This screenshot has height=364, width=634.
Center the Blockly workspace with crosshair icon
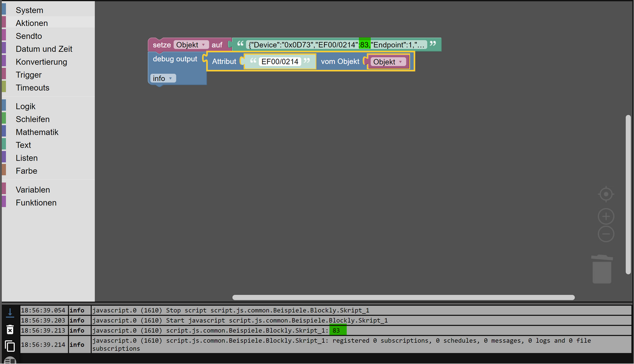point(606,194)
